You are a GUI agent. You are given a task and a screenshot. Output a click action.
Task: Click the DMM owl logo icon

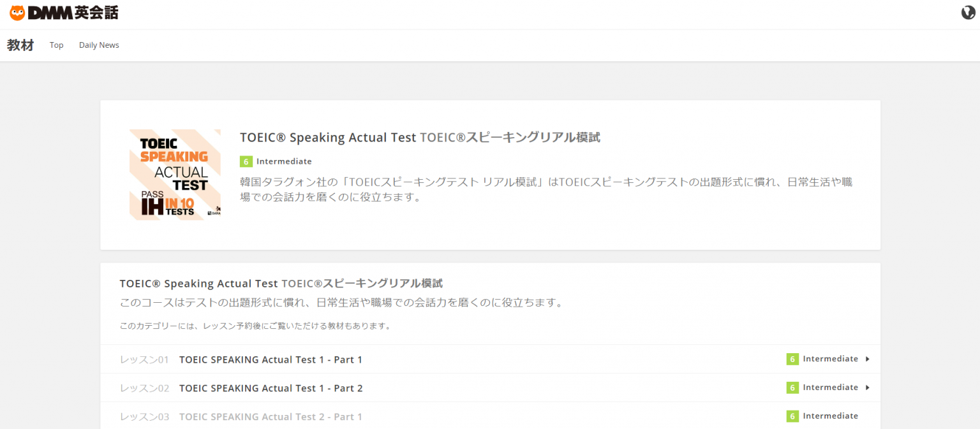point(17,13)
